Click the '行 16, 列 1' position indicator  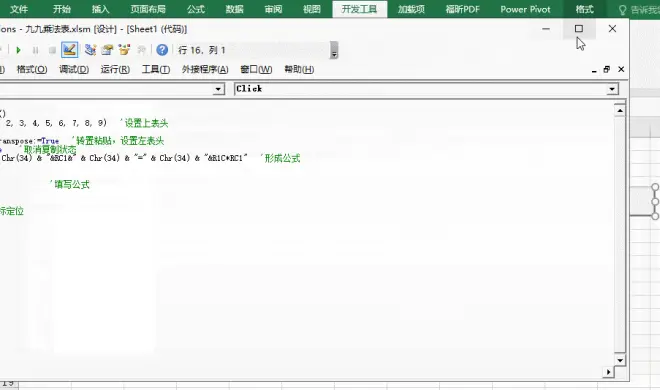[202, 50]
